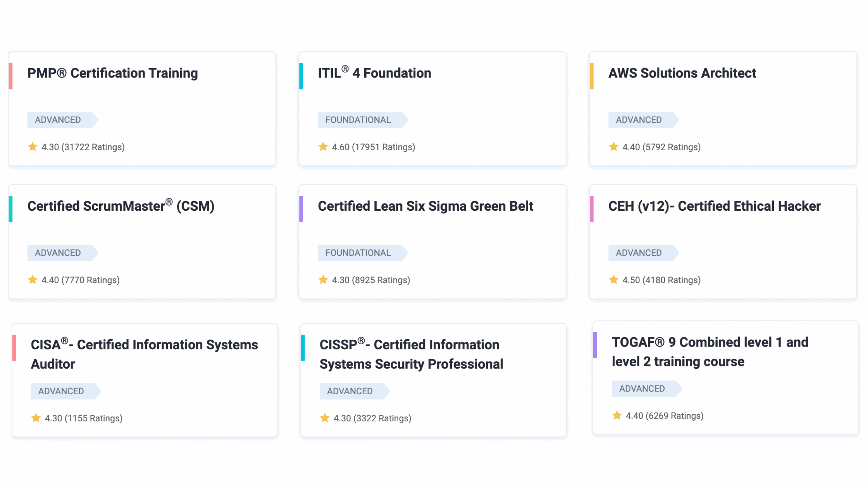Open PMP® Certification Training course title
Screen dimensions: 868x488
click(x=112, y=73)
